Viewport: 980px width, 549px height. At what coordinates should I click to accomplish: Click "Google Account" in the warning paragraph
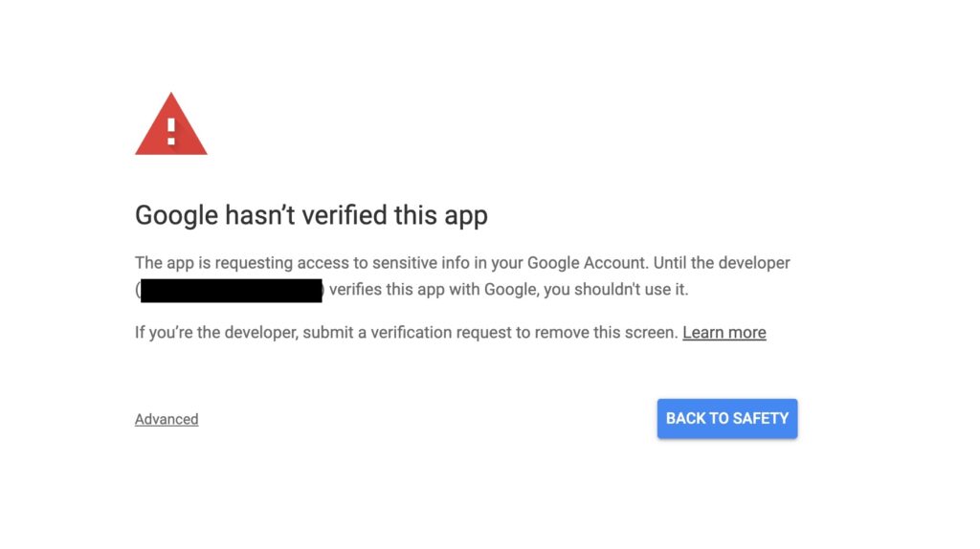coord(585,263)
